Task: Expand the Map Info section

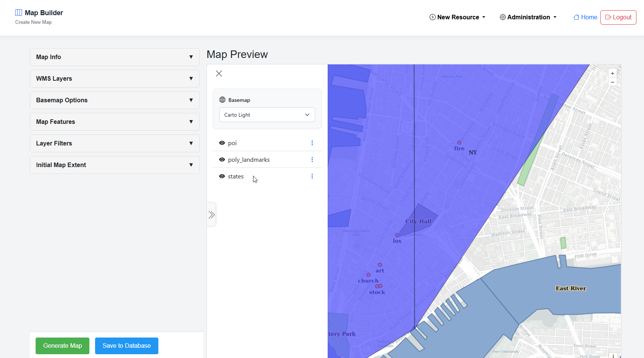Action: pyautogui.click(x=114, y=57)
